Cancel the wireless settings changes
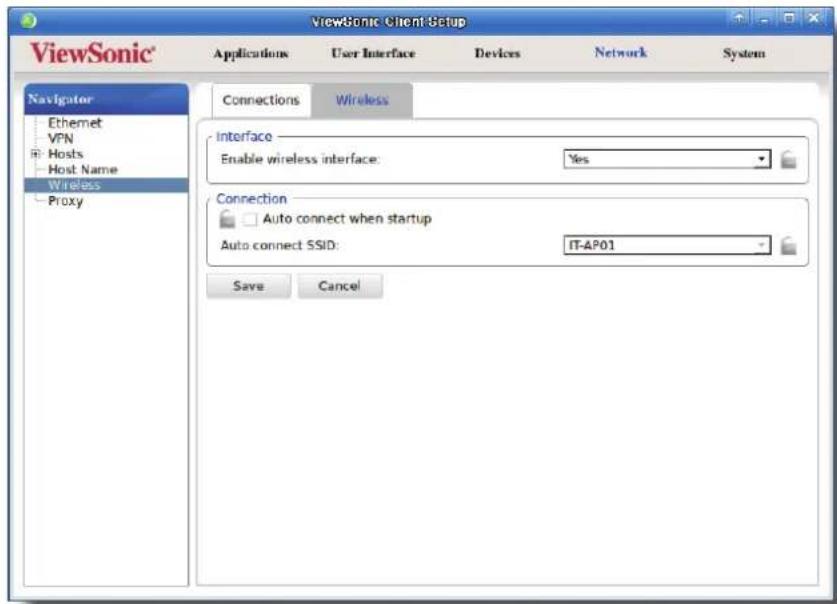 pos(340,286)
